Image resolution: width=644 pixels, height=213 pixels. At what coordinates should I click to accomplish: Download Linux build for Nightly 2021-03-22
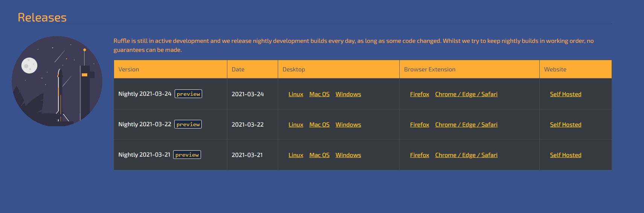(x=296, y=125)
